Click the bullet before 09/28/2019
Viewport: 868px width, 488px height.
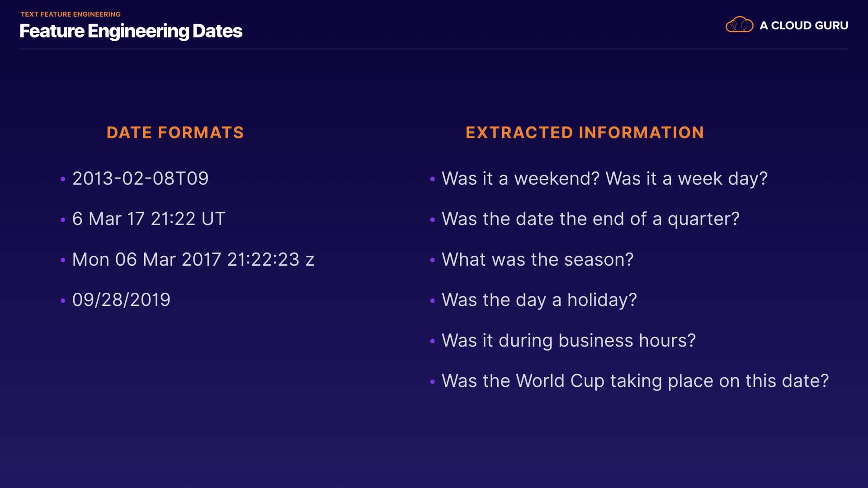63,301
